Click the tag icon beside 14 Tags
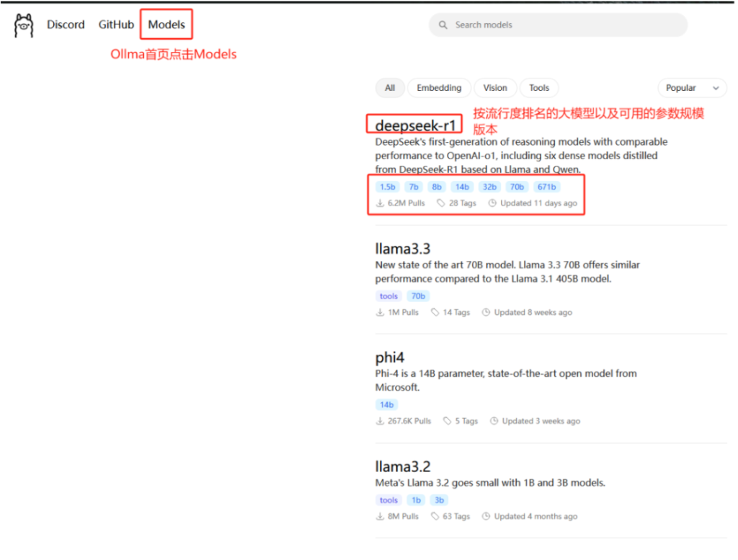This screenshot has width=738, height=560. (435, 313)
